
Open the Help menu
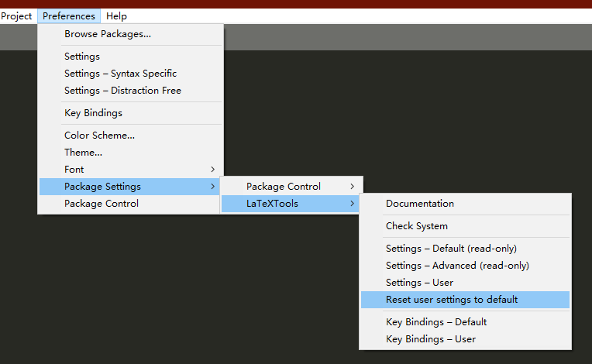[116, 16]
